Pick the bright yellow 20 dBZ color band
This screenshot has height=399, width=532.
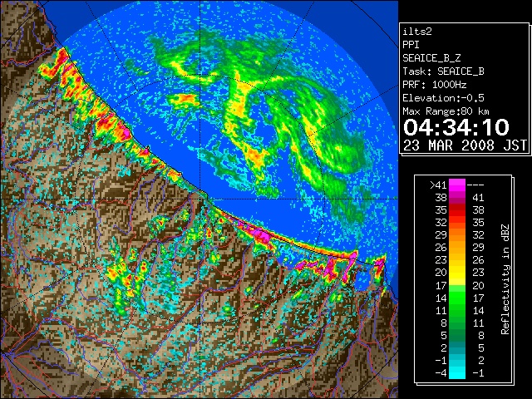pos(457,273)
